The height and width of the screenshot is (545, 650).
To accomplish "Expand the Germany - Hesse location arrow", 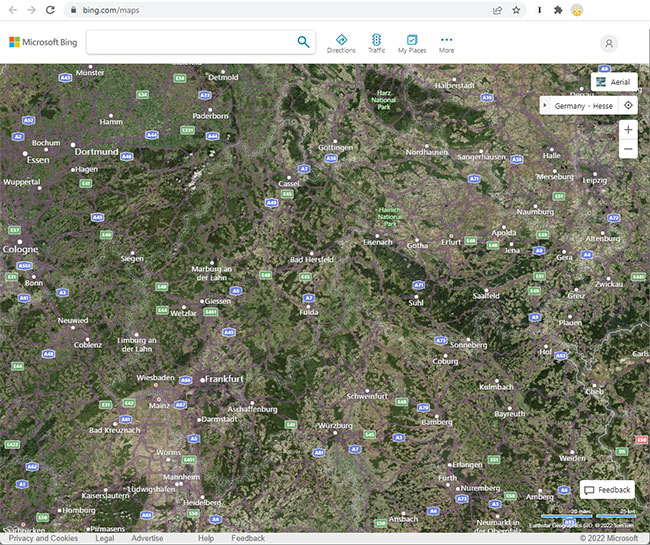I will click(x=545, y=105).
